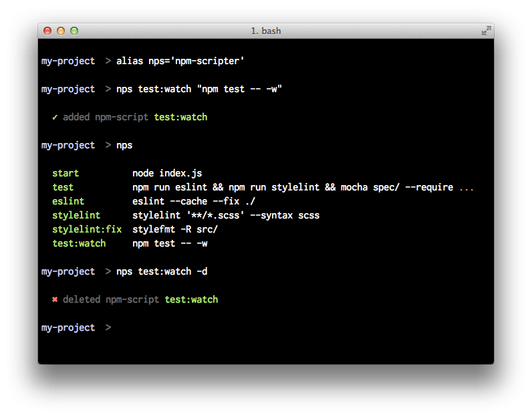Image resolution: width=532 pixels, height=417 pixels.
Task: Click green 'test:watch' in the added message
Action: click(180, 118)
